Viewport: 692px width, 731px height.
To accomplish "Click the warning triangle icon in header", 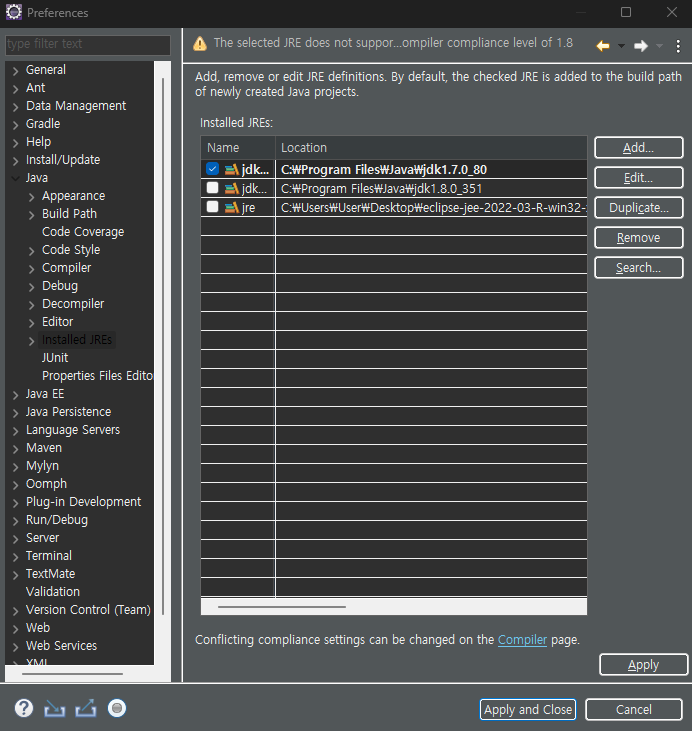I will [200, 43].
